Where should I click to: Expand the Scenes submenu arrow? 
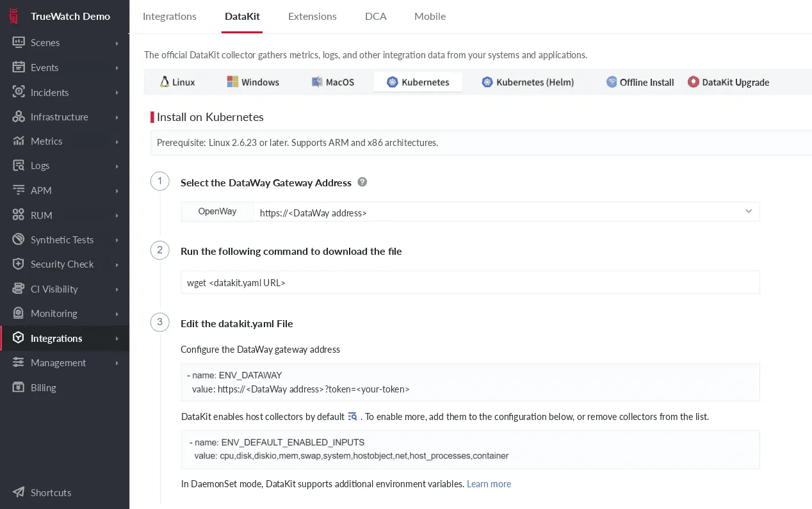click(117, 43)
